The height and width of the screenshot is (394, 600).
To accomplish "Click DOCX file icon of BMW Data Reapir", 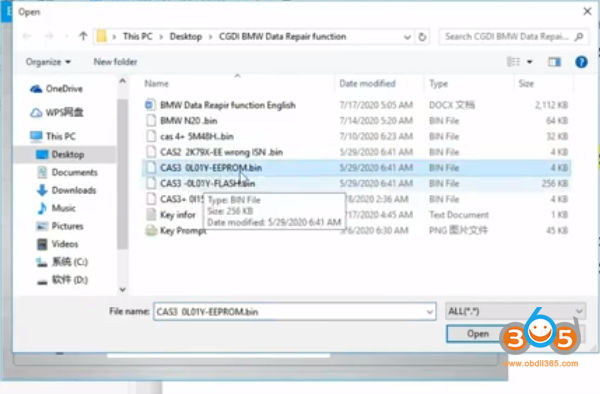I will point(151,105).
